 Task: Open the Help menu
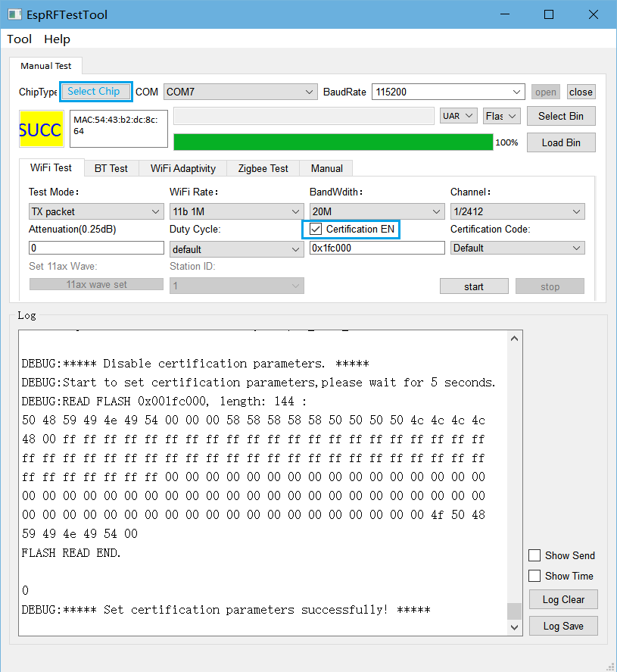pos(57,39)
